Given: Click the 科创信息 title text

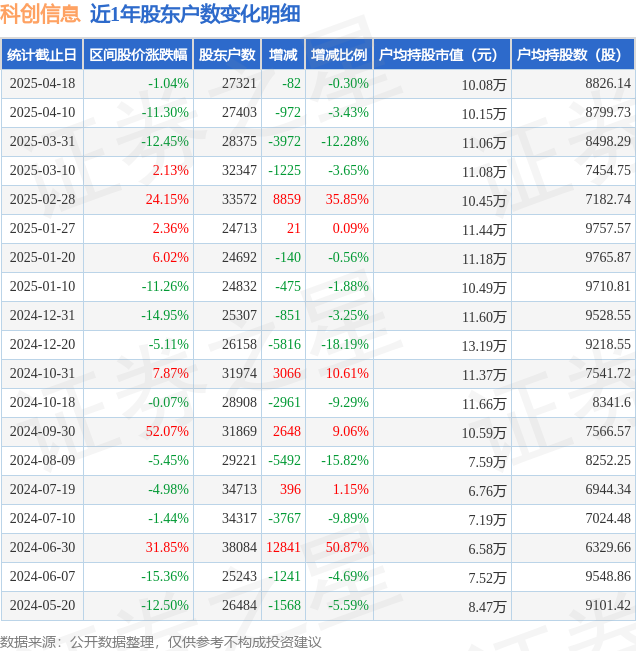Looking at the screenshot, I should (x=40, y=15).
